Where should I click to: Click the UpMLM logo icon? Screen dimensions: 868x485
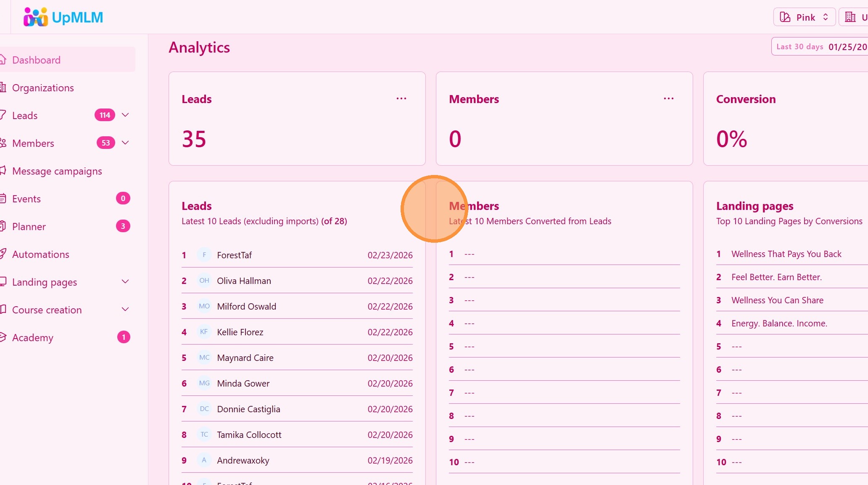[x=35, y=17]
